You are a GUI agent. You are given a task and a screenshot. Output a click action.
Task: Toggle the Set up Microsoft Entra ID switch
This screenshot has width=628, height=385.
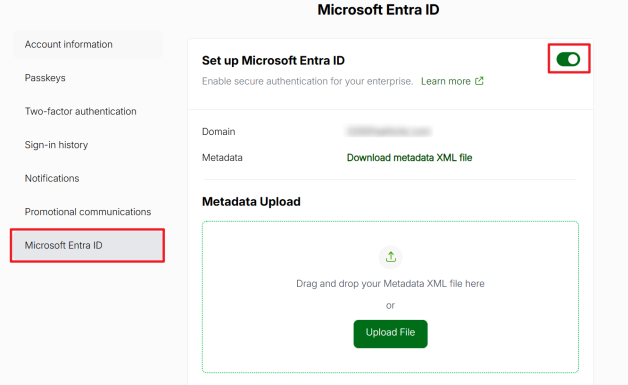pyautogui.click(x=568, y=59)
